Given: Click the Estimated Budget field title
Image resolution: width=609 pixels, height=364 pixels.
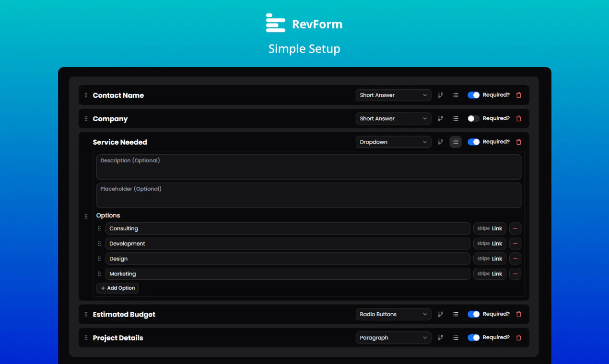Looking at the screenshot, I should (124, 315).
